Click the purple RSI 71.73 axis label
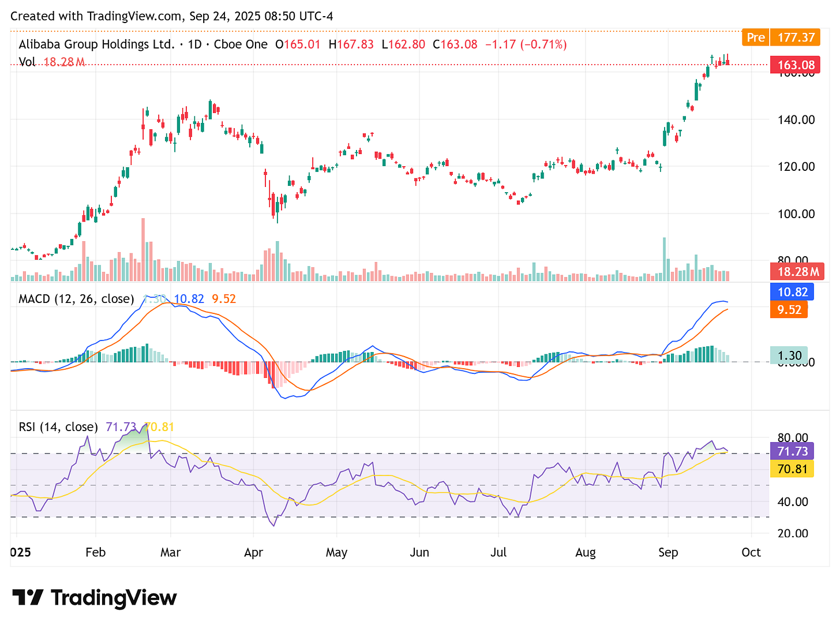The height and width of the screenshot is (629, 840). [793, 451]
